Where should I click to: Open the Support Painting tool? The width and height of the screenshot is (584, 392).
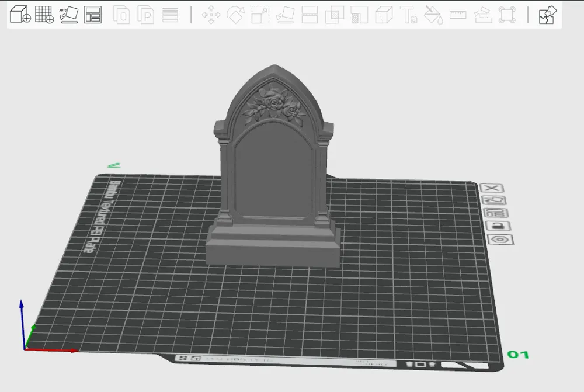coord(359,15)
